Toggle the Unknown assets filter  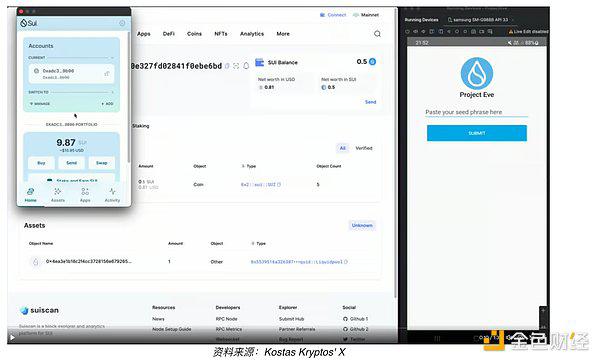coord(362,225)
